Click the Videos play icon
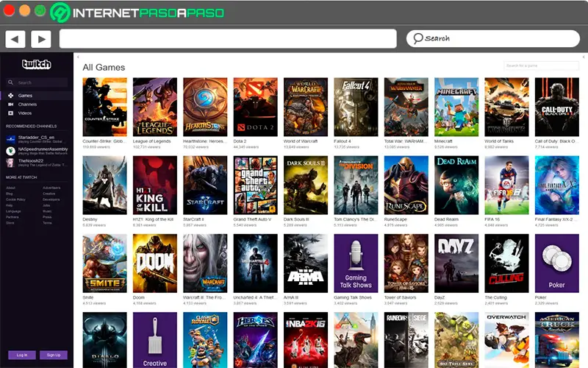The width and height of the screenshot is (588, 368). coord(10,113)
